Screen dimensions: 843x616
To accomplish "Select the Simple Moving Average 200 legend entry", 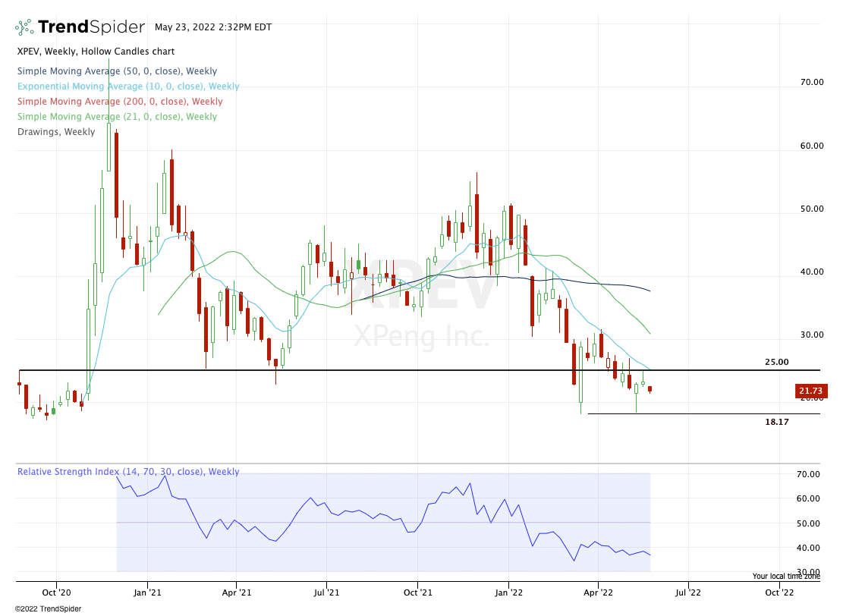I will [x=120, y=101].
